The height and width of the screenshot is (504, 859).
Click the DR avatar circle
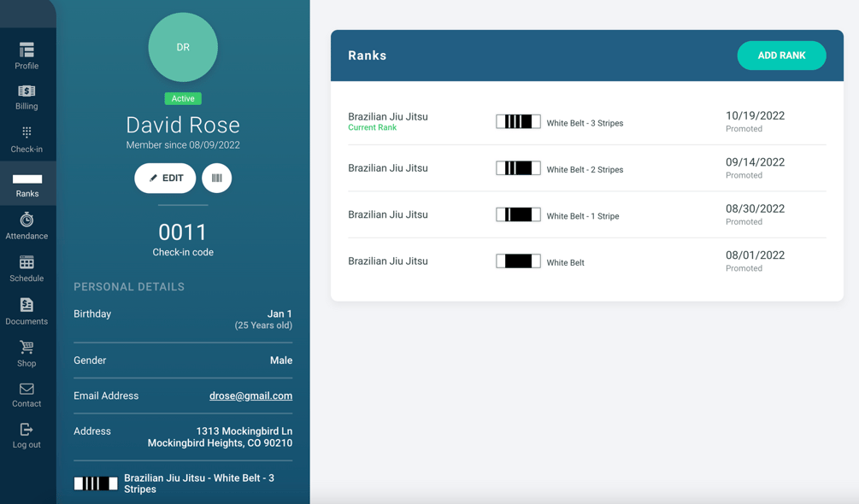(183, 48)
